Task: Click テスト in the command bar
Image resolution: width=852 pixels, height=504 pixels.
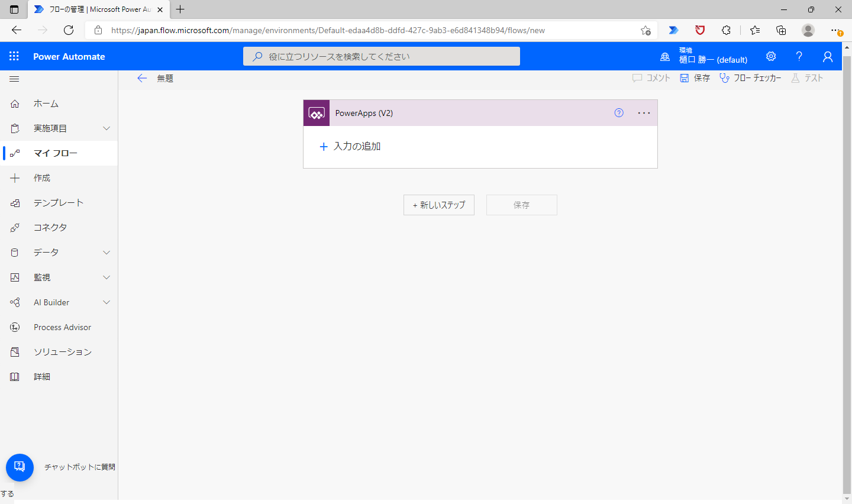Action: pyautogui.click(x=807, y=78)
